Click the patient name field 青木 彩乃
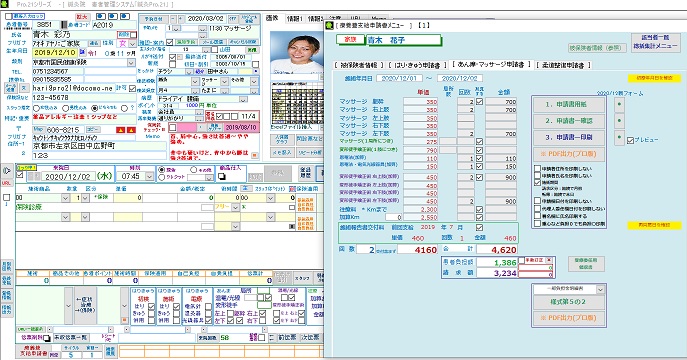This screenshot has height=360, width=687. click(x=74, y=34)
